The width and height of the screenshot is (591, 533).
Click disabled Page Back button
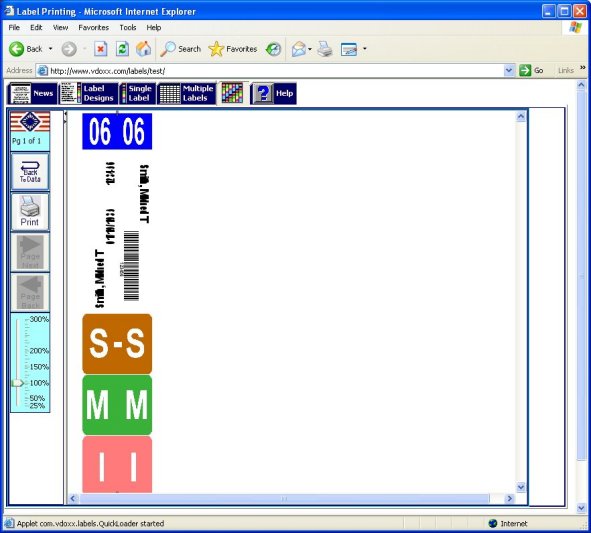coord(30,292)
